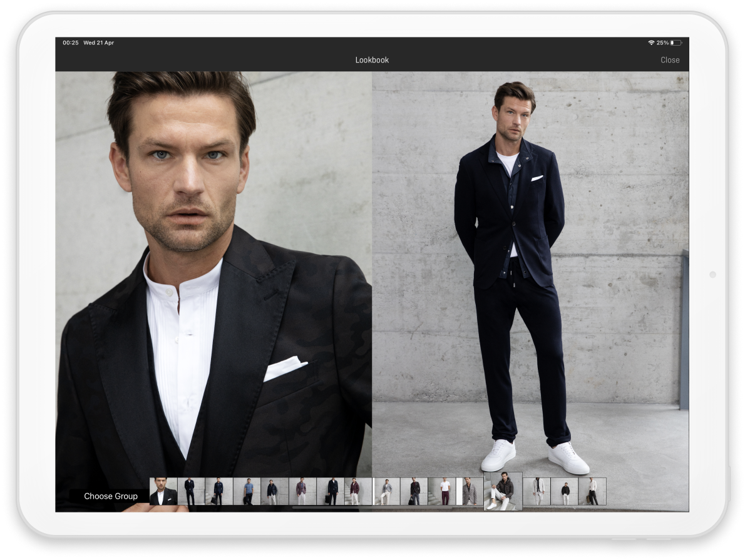Tap the 00:25 clock in status bar
The width and height of the screenshot is (745, 560).
[71, 43]
